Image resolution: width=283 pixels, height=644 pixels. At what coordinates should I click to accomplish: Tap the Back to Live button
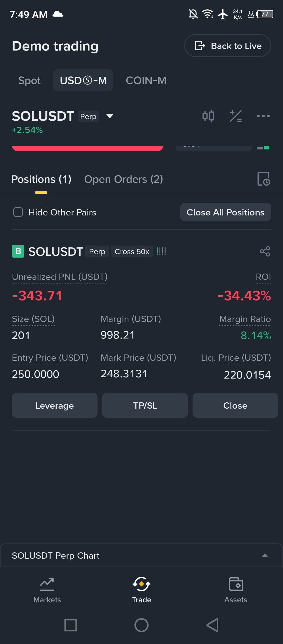(227, 46)
